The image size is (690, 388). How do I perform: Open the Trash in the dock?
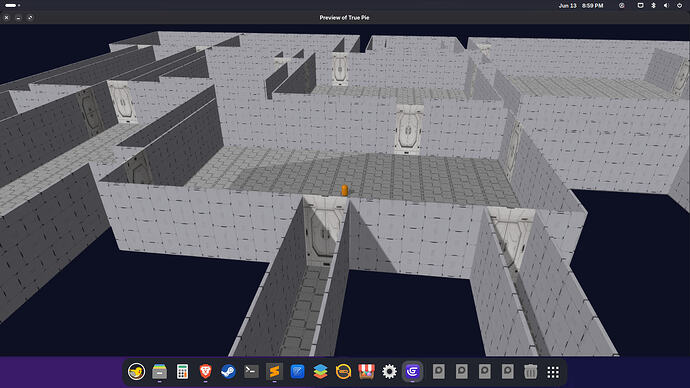coord(530,372)
